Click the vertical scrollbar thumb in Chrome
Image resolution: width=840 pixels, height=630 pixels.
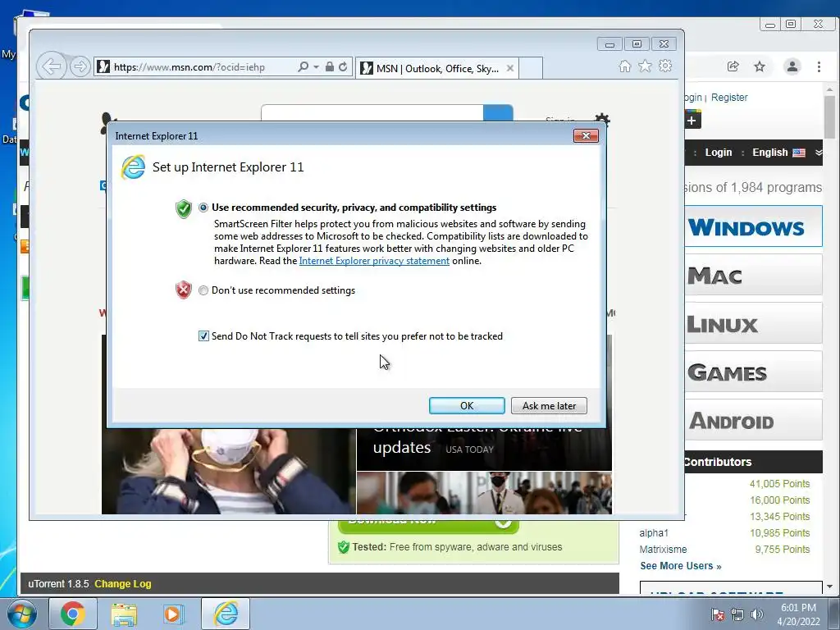click(x=829, y=116)
